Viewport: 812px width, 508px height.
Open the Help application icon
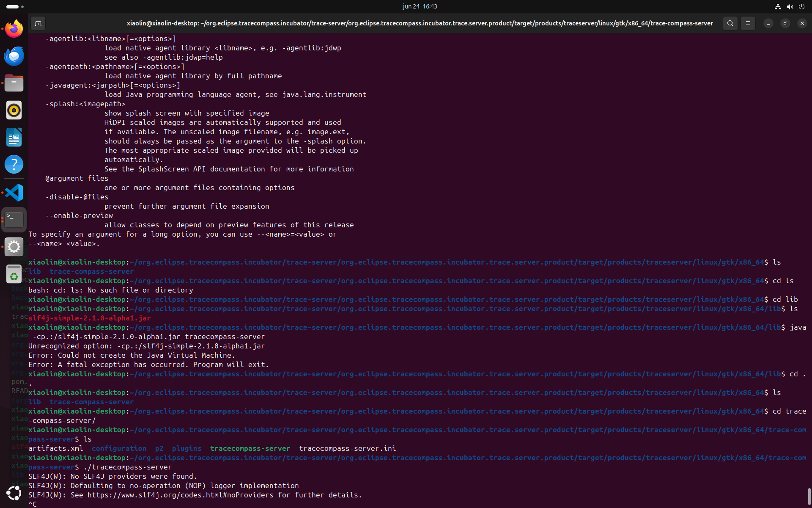tap(14, 164)
